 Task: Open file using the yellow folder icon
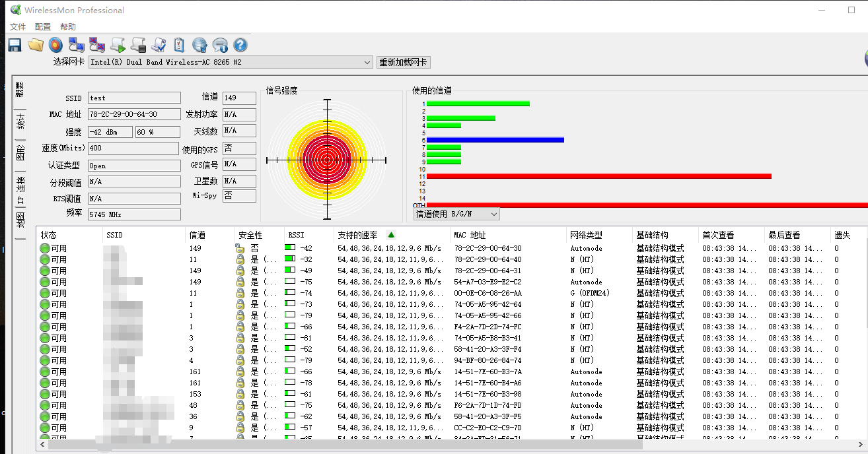tap(36, 45)
